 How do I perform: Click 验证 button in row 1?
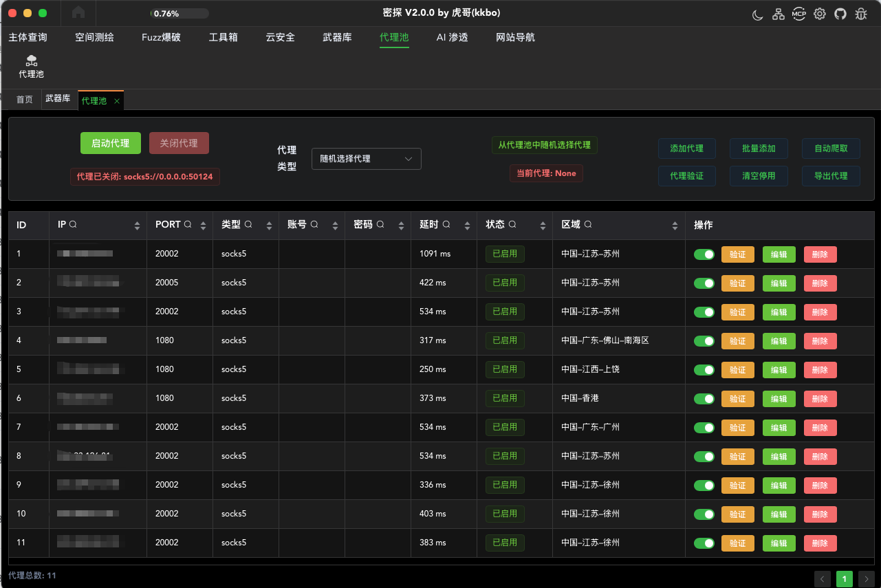click(x=738, y=254)
